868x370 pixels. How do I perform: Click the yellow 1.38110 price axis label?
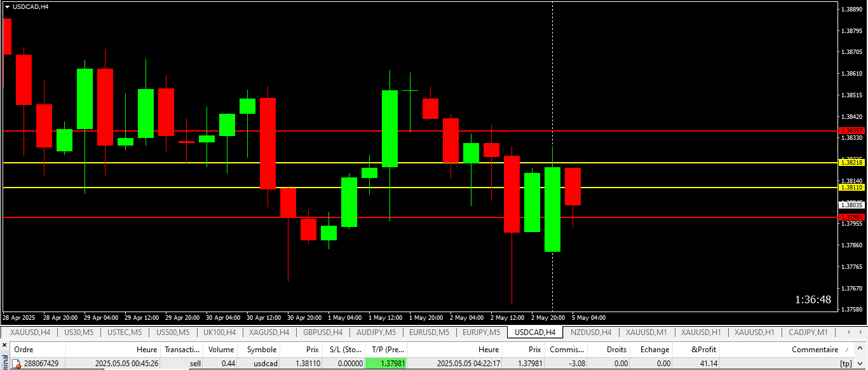pyautogui.click(x=851, y=188)
